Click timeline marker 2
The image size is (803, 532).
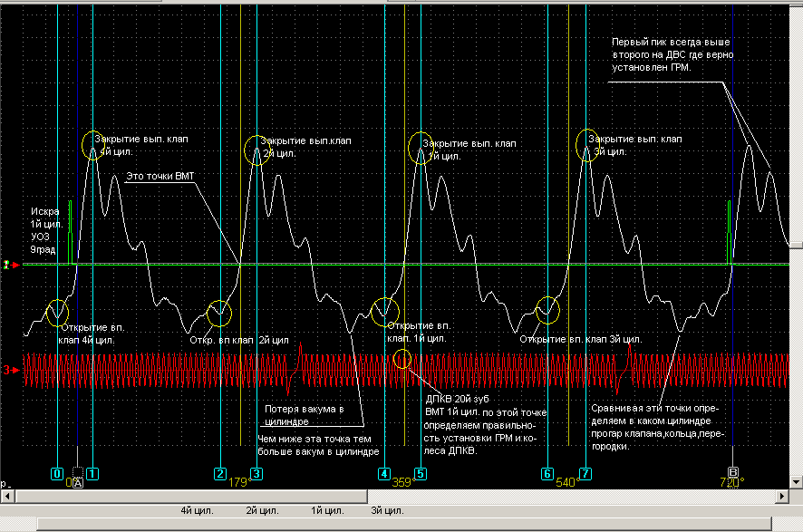220,473
